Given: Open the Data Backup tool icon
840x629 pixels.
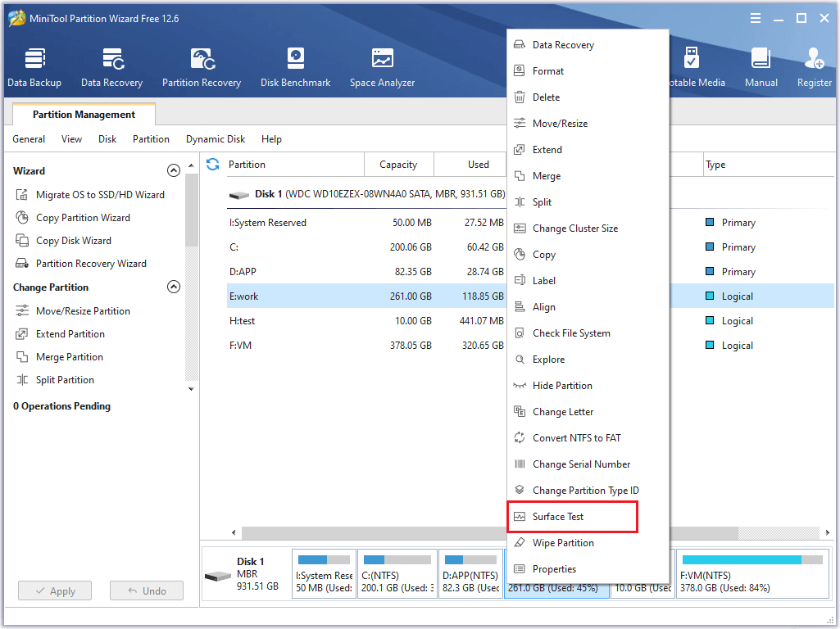Looking at the screenshot, I should click(x=34, y=59).
